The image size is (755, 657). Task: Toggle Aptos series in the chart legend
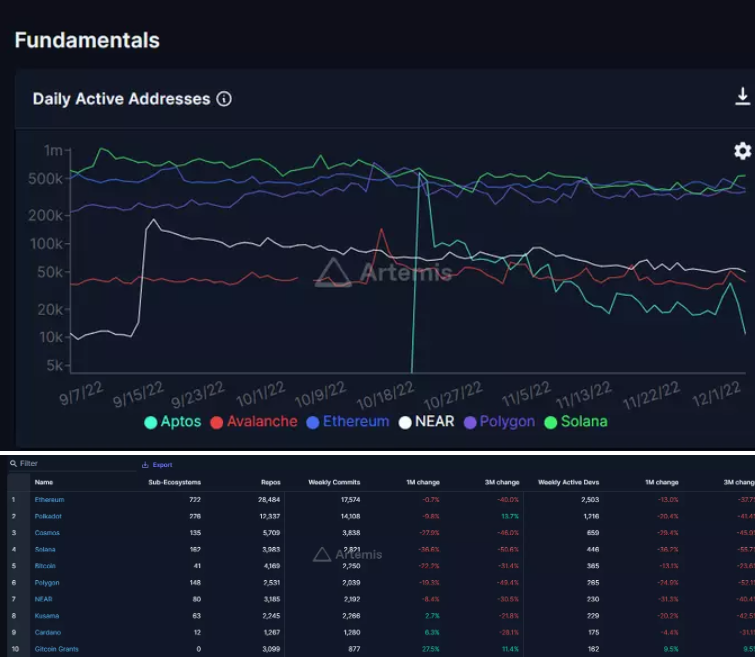tap(173, 421)
